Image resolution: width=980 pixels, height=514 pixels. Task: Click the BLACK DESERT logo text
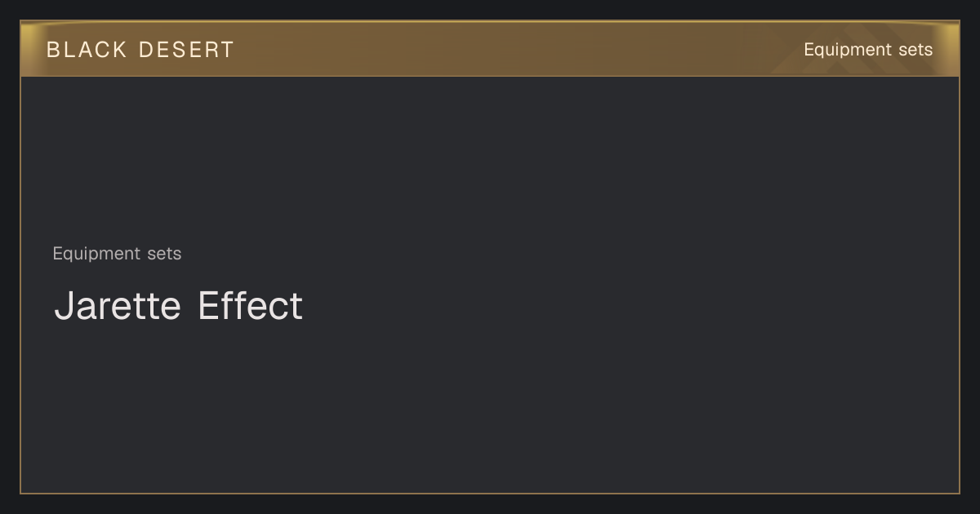(140, 50)
